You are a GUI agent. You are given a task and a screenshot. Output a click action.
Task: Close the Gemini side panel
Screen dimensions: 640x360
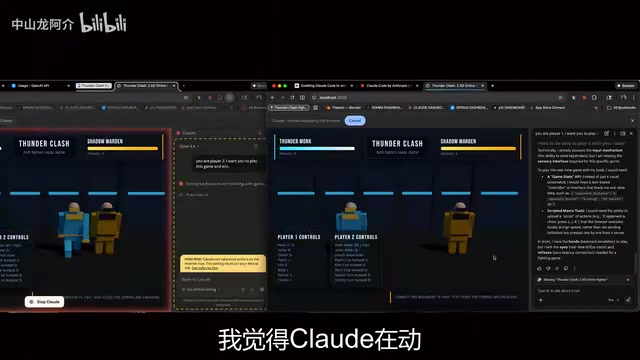631,133
